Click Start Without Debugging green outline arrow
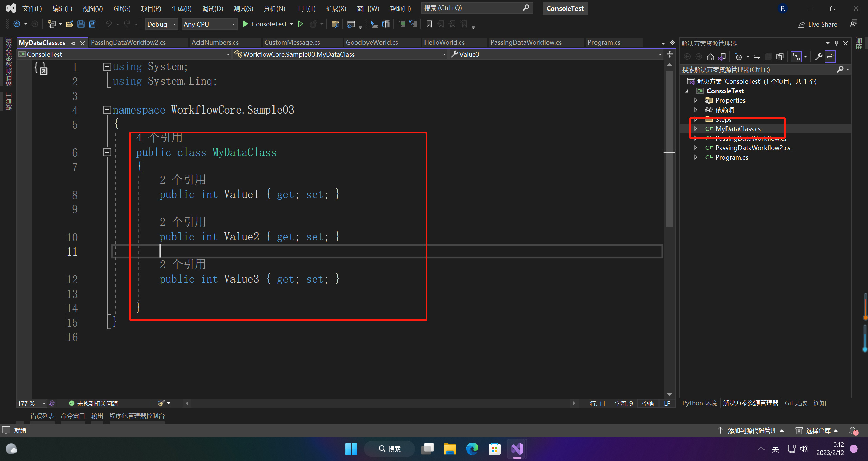Viewport: 868px width, 461px height. [x=300, y=24]
